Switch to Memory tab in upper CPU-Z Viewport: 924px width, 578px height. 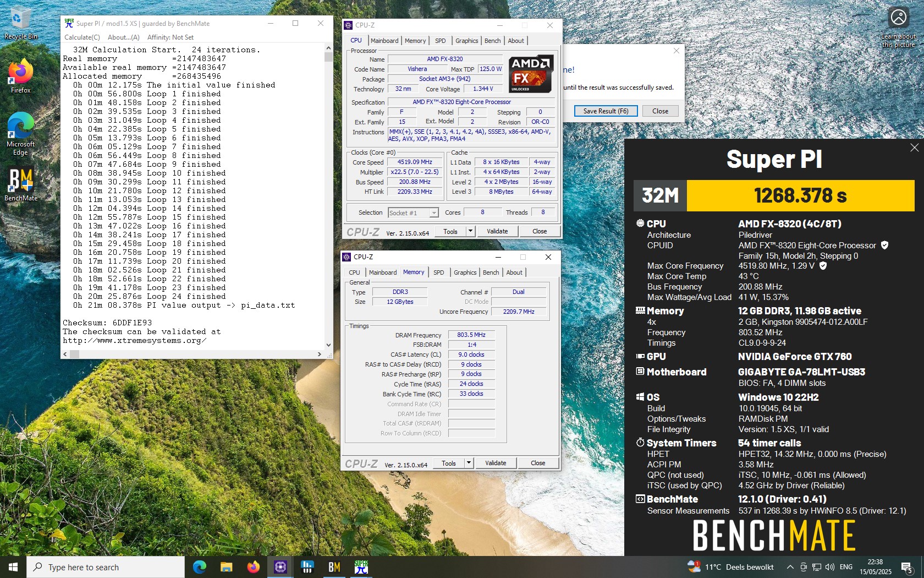415,41
